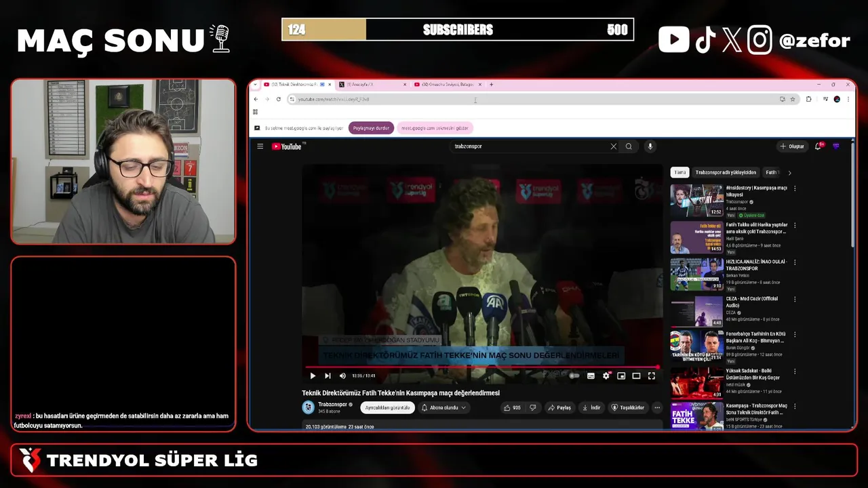This screenshot has width=868, height=488.
Task: Open options menu for 'Fenerbahçe Tarihinin' video
Action: point(795,335)
